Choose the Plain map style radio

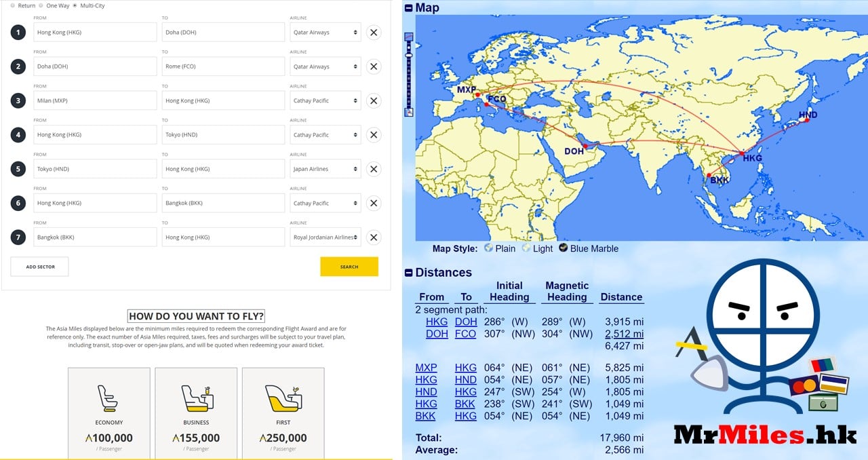(x=488, y=248)
